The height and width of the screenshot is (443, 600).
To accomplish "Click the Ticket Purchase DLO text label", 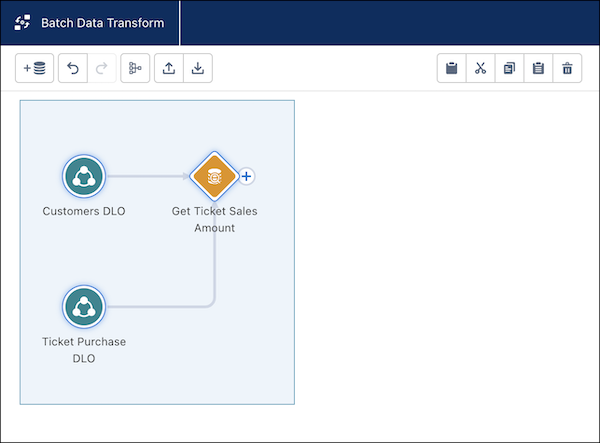I will click(84, 350).
